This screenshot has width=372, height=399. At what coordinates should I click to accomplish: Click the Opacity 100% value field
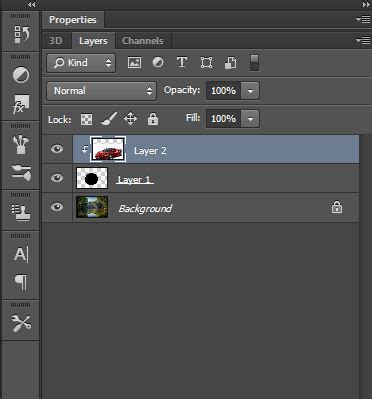[x=223, y=91]
